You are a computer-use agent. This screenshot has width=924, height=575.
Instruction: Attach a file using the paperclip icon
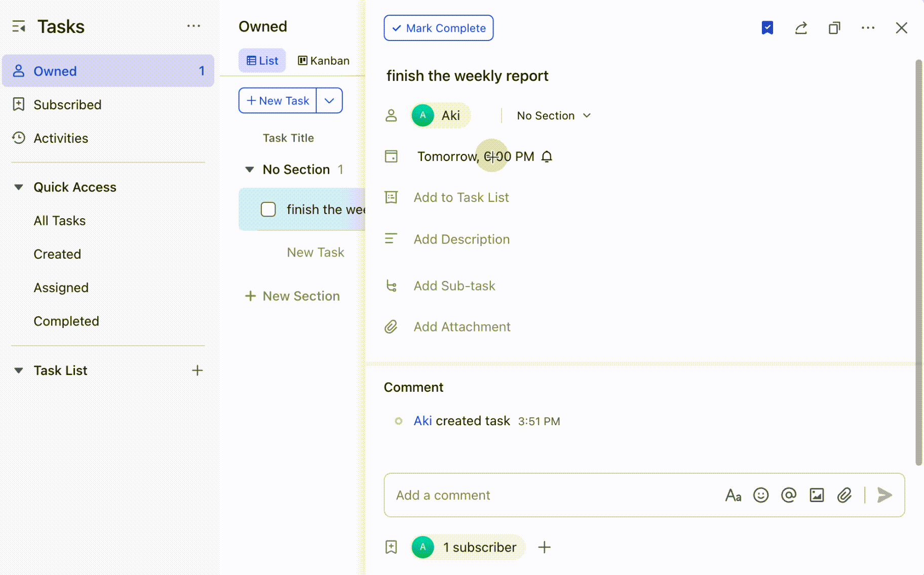click(x=844, y=495)
